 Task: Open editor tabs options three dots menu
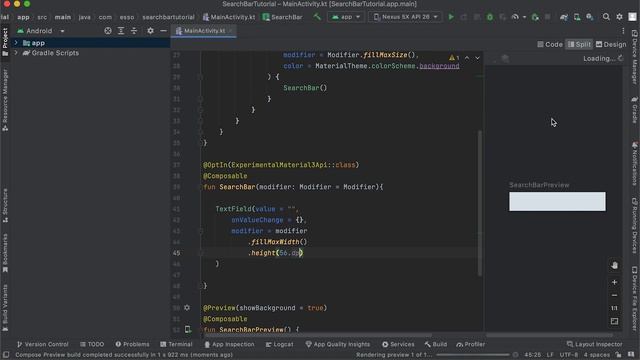click(x=623, y=31)
